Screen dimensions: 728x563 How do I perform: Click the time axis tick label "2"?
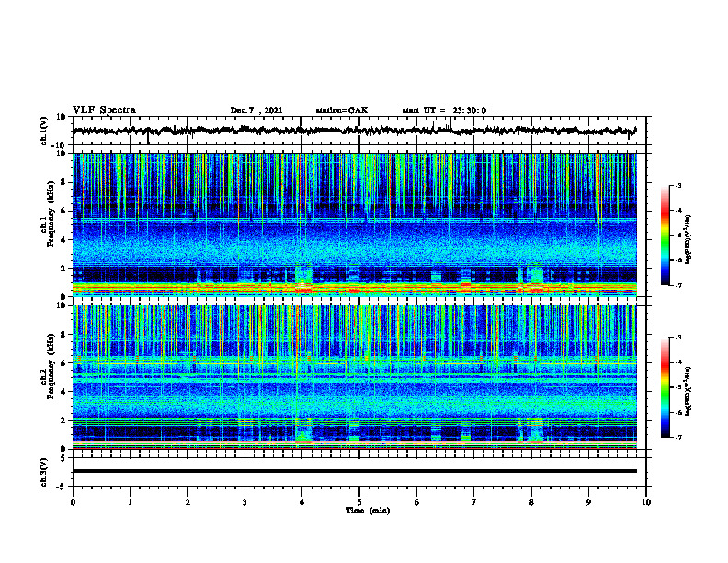pos(188,502)
